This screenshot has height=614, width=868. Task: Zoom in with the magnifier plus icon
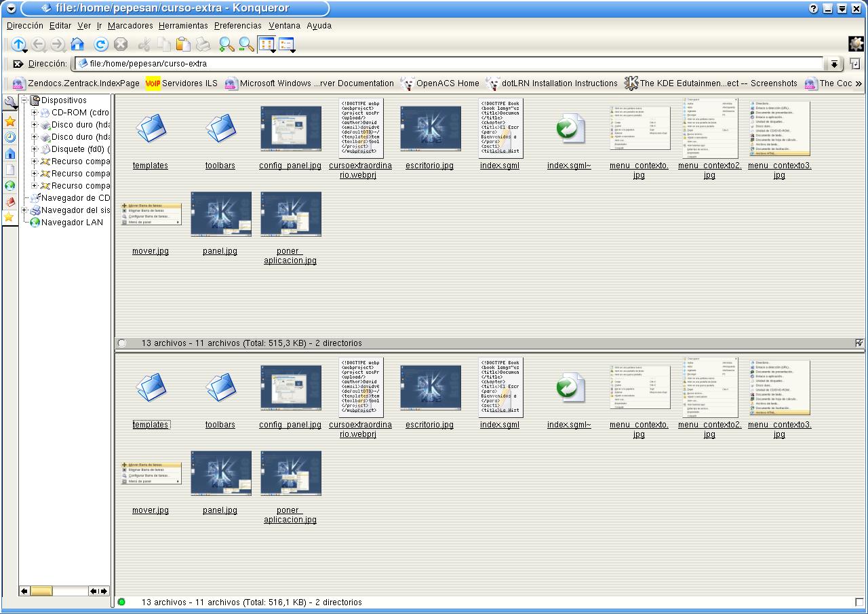click(226, 45)
